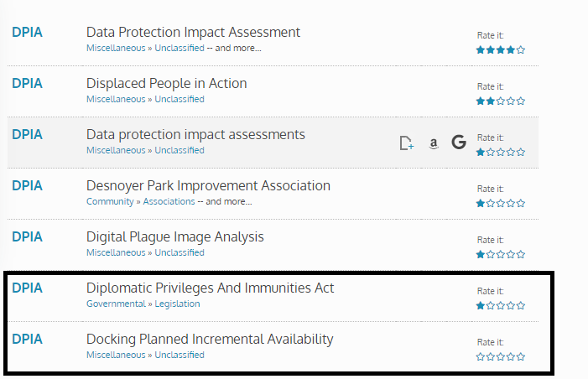The height and width of the screenshot is (379, 588).
Task: Rate Data Protection Impact Assessment five stars
Action: 521,49
